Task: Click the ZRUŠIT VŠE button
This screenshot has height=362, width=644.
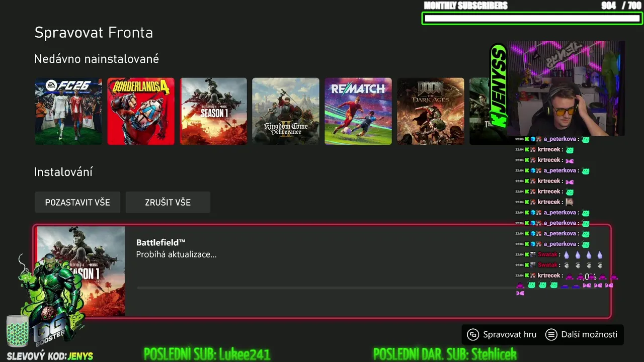Action: coord(168,202)
